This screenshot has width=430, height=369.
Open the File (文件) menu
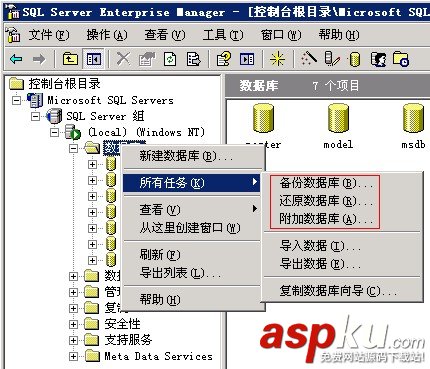click(x=49, y=35)
